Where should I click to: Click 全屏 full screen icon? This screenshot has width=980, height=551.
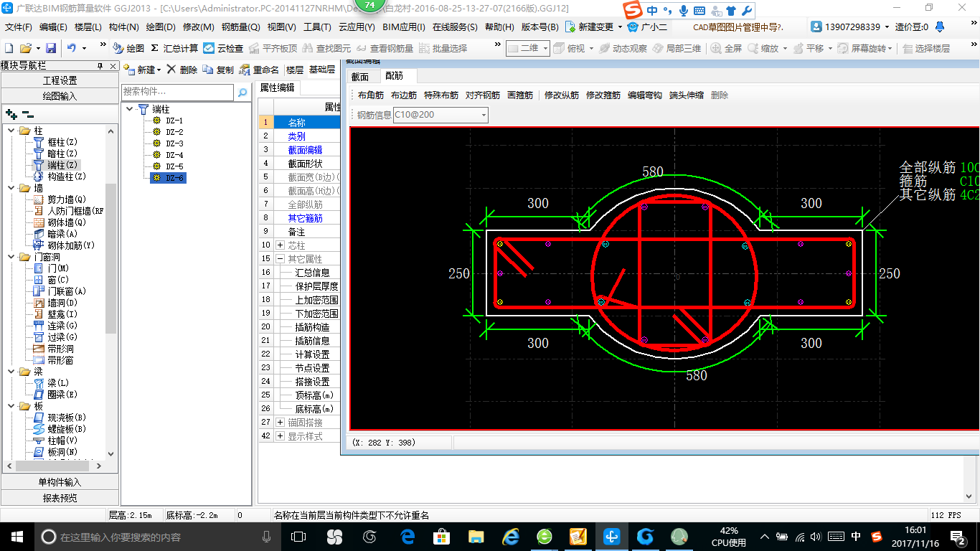pos(726,48)
